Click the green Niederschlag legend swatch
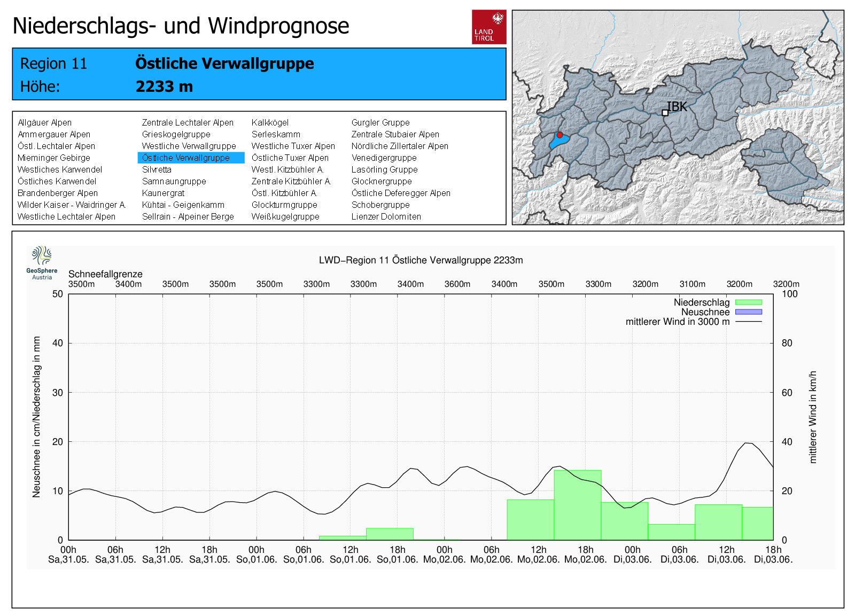 [x=748, y=302]
